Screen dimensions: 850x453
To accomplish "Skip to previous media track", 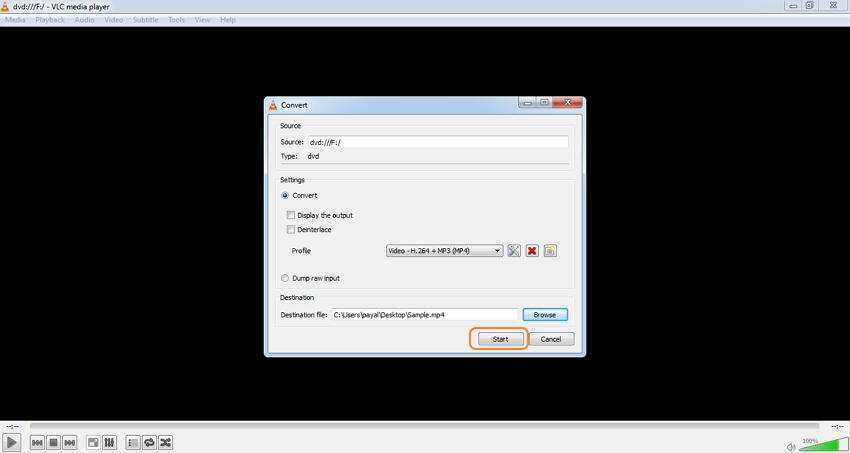I will click(x=37, y=443).
